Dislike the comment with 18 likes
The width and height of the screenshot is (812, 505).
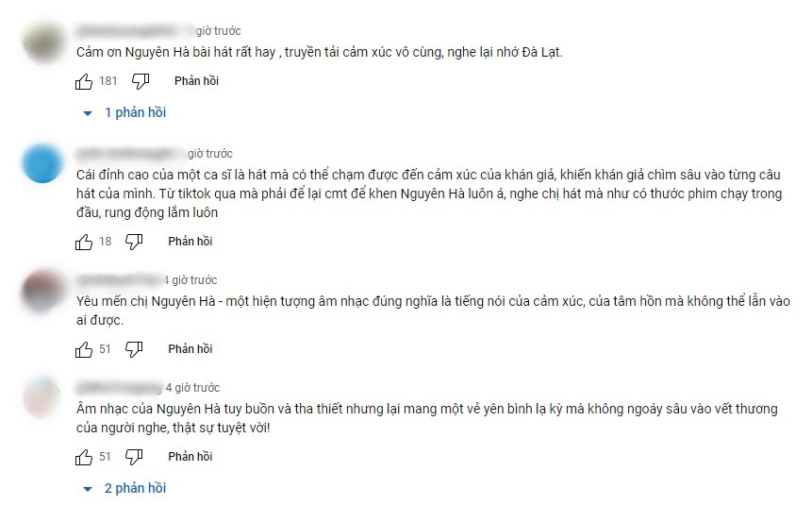(x=134, y=242)
